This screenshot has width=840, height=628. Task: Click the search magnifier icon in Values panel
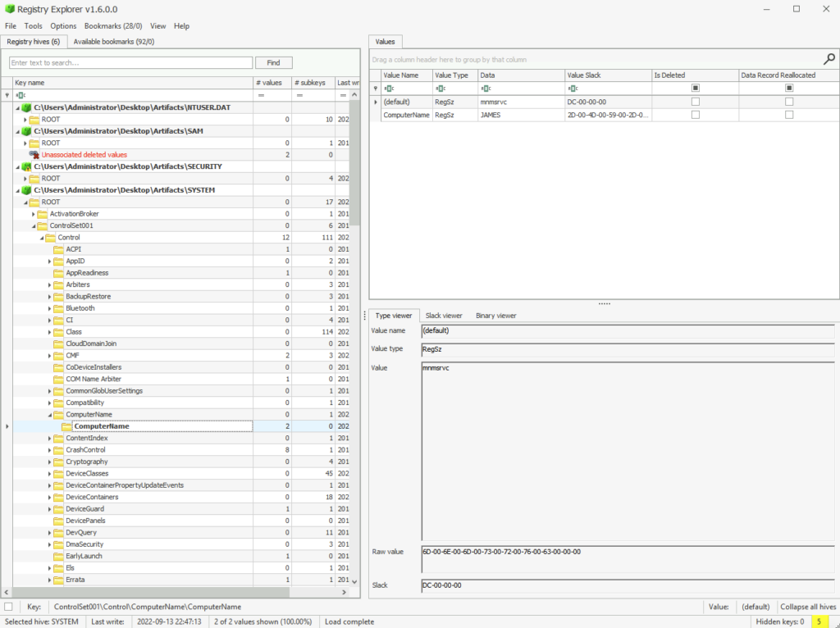pyautogui.click(x=829, y=59)
